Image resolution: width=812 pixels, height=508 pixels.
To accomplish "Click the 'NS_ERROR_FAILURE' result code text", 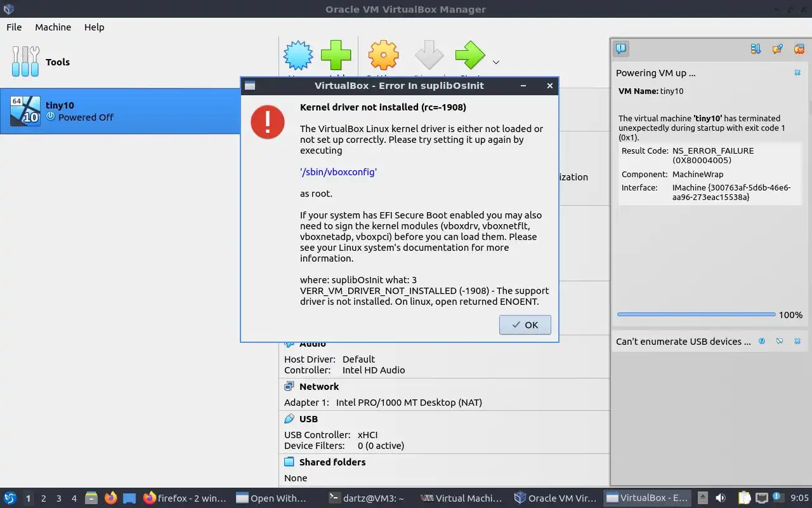I will click(713, 151).
